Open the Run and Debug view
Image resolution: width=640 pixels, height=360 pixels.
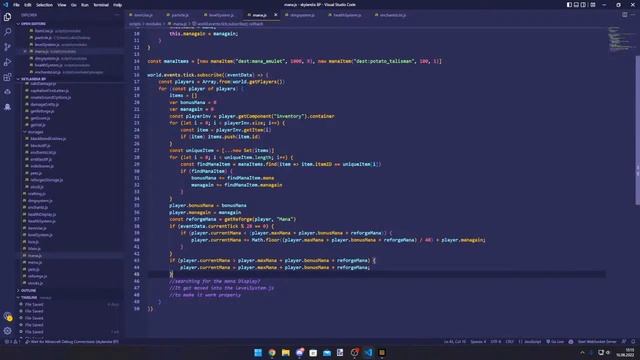7,62
